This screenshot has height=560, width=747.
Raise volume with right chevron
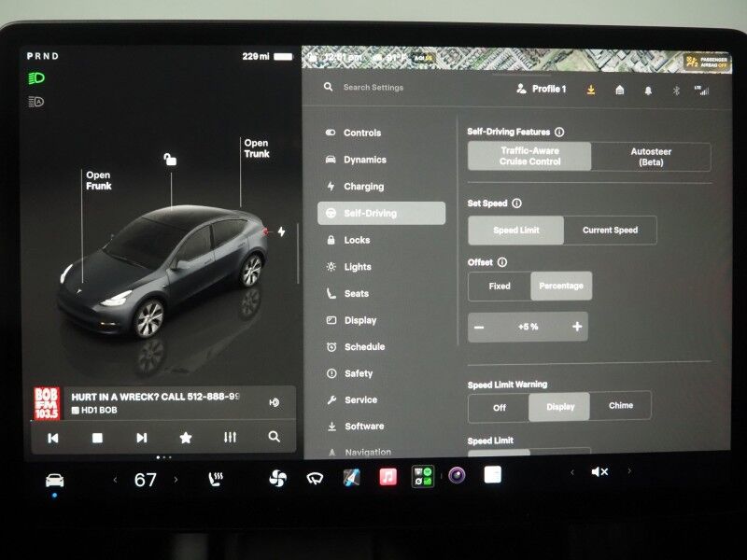coord(629,471)
